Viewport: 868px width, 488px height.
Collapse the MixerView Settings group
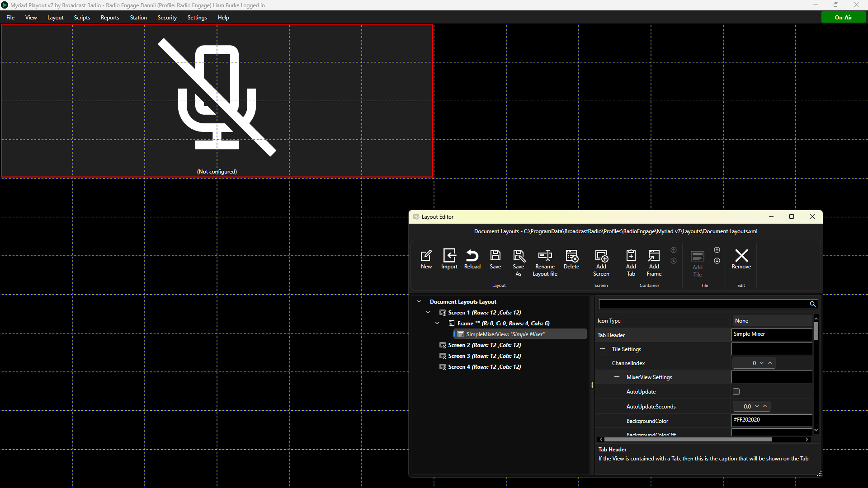click(x=617, y=377)
